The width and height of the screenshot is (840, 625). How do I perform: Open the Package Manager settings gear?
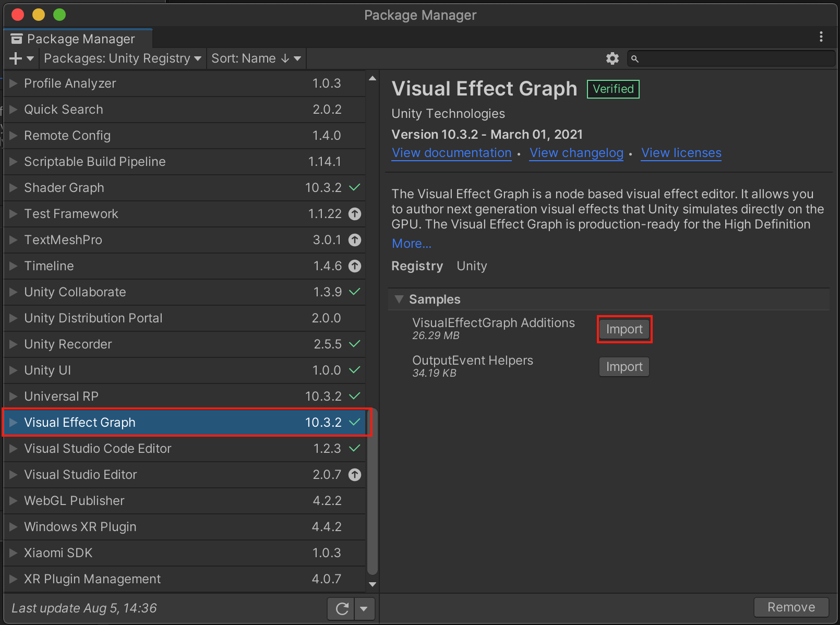click(x=612, y=58)
